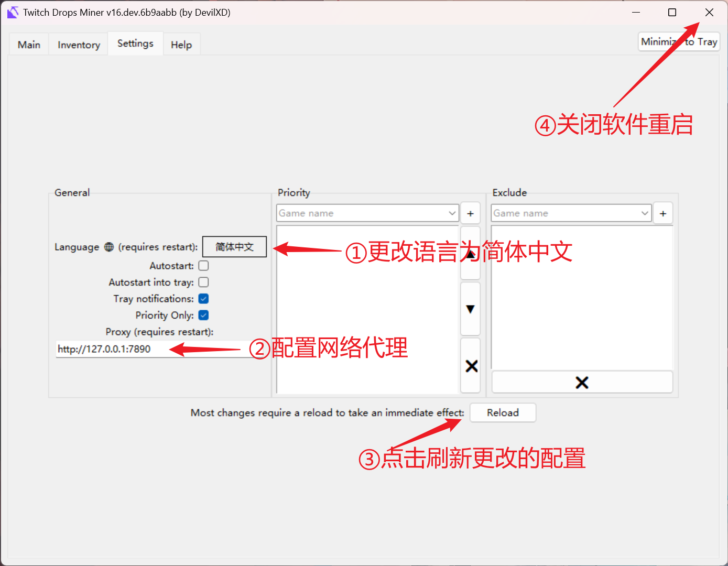Screen dimensions: 728x566
Task: Switch to the Inventory tab
Action: coord(79,45)
